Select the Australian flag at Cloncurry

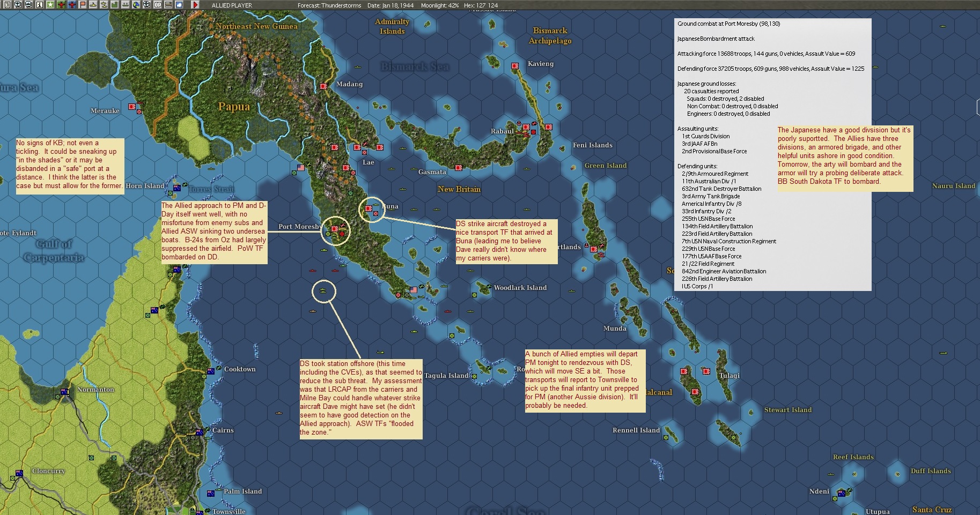point(19,473)
